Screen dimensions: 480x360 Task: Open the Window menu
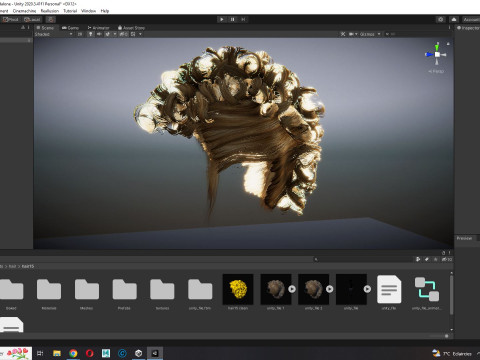(x=88, y=11)
